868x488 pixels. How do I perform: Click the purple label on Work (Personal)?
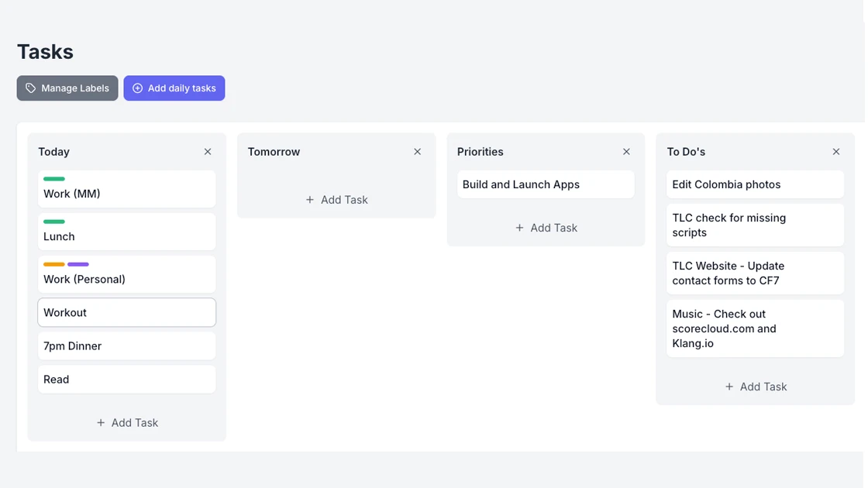coord(78,264)
